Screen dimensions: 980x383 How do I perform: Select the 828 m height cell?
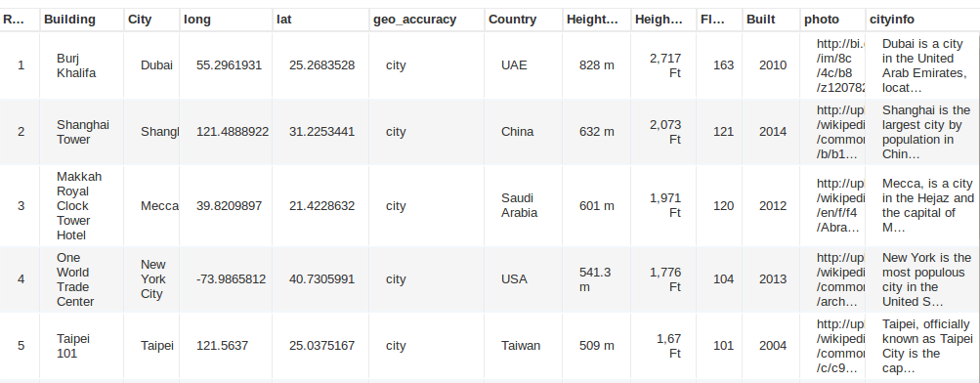pos(597,65)
